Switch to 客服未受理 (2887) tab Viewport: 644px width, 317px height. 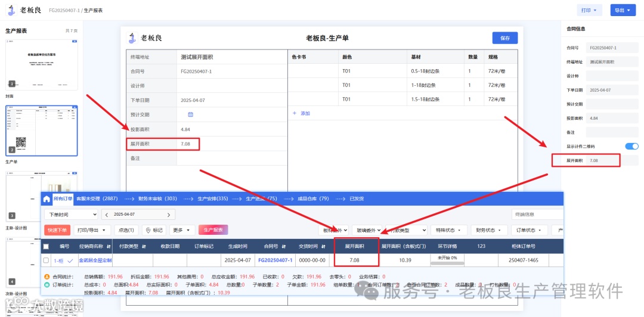pyautogui.click(x=97, y=199)
